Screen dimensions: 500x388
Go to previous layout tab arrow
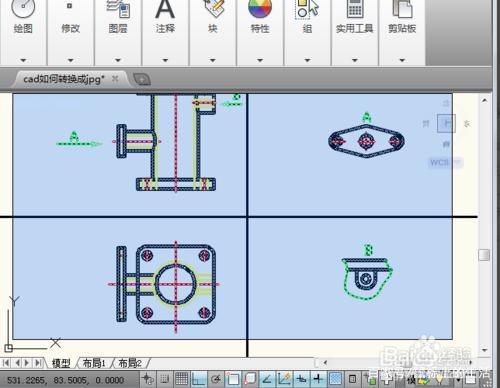(x=17, y=363)
